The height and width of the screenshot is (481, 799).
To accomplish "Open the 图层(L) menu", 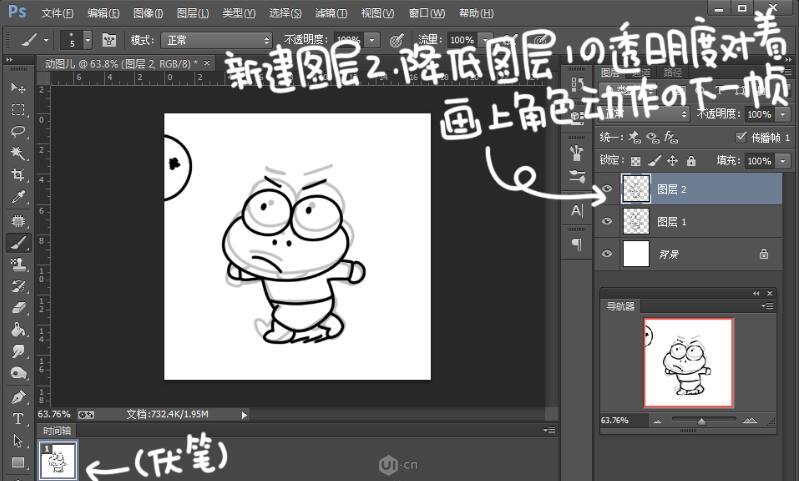I will point(193,13).
